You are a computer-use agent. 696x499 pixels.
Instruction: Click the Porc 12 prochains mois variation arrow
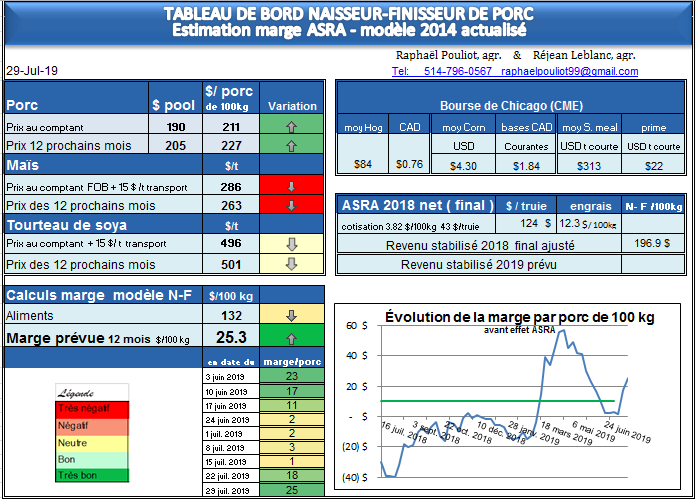point(293,145)
